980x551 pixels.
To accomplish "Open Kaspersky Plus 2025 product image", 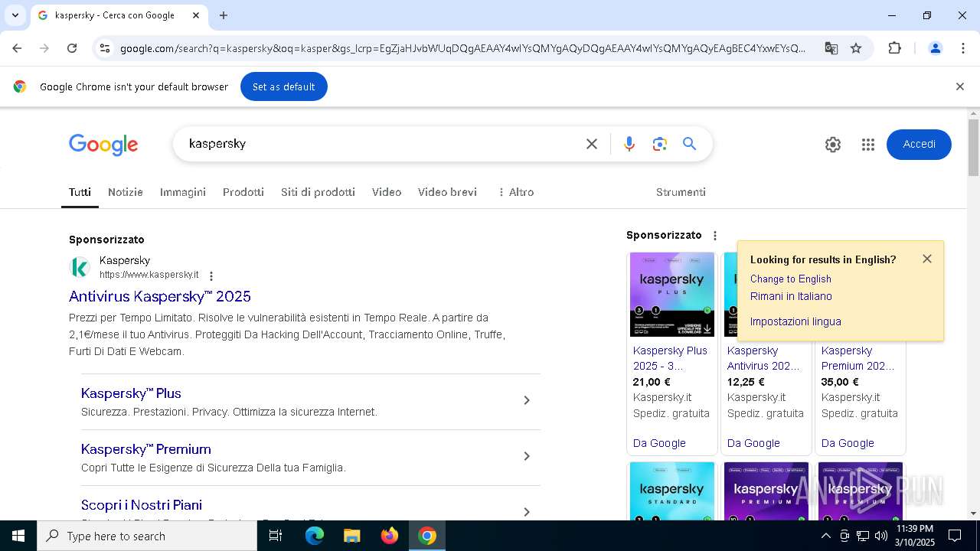I will tap(672, 295).
